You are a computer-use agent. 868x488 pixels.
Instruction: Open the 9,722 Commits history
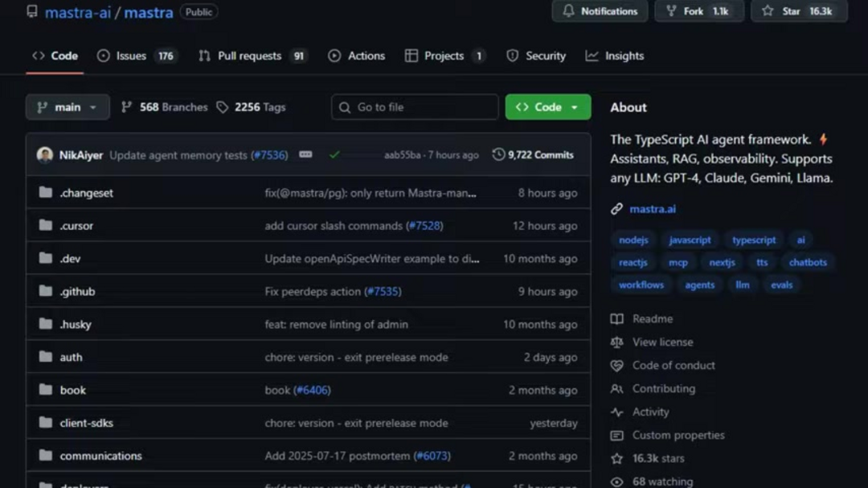click(533, 155)
